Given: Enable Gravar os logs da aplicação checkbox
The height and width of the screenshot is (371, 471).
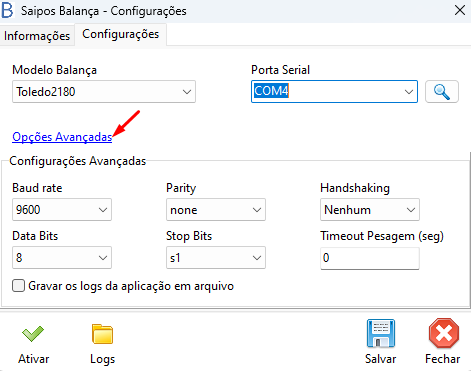Looking at the screenshot, I should [x=18, y=286].
